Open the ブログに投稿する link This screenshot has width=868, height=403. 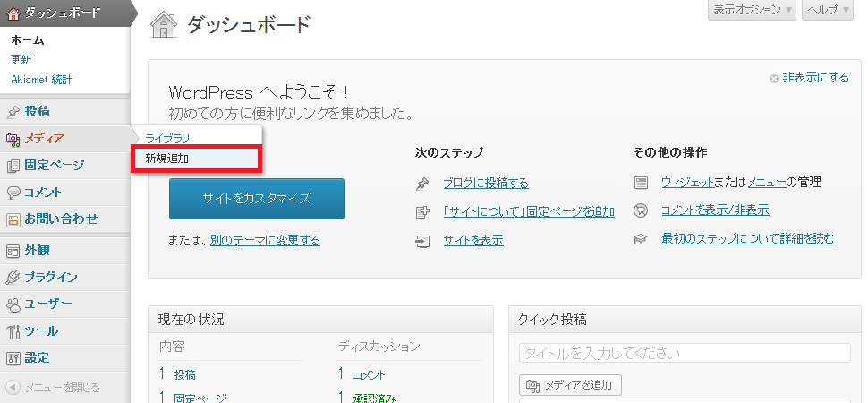[485, 183]
